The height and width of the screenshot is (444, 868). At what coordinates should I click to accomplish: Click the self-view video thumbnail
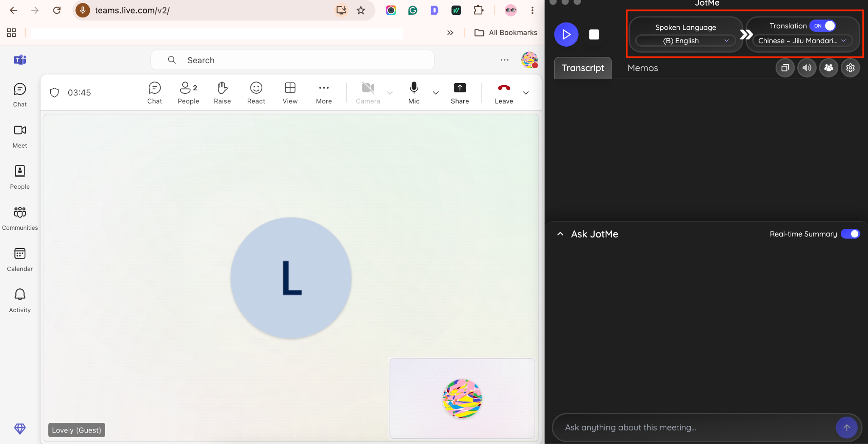pos(462,398)
